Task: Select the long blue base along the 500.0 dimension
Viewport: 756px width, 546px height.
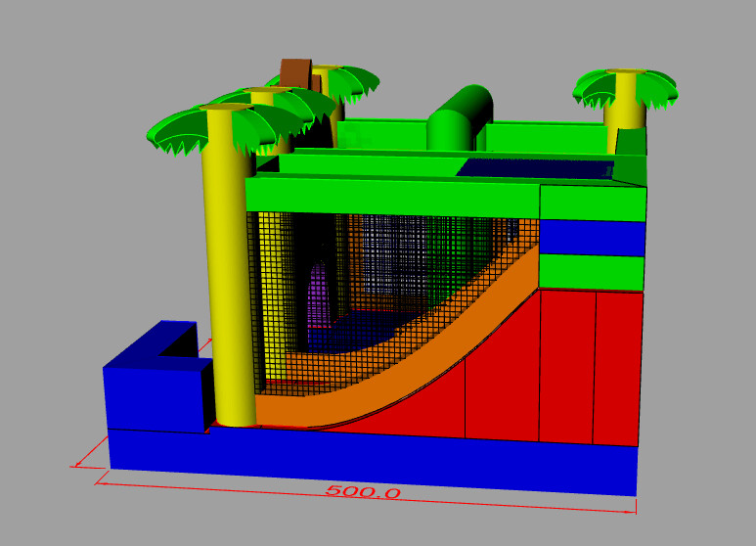Action: click(x=373, y=460)
